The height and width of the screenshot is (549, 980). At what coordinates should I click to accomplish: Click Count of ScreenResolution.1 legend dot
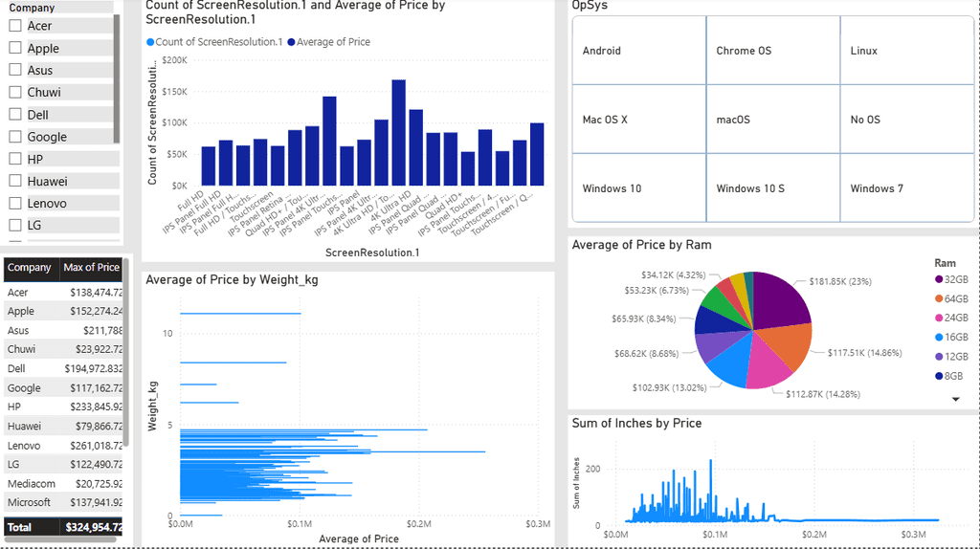(x=150, y=42)
